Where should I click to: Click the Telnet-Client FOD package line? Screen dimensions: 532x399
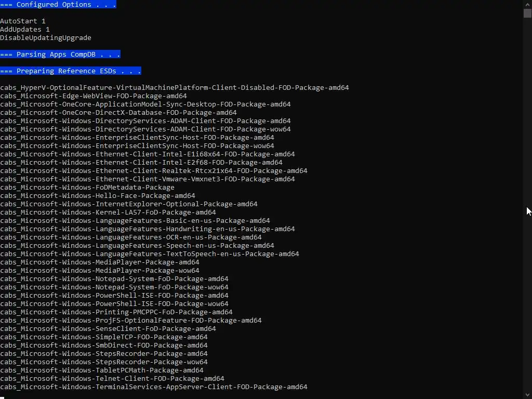(x=112, y=379)
